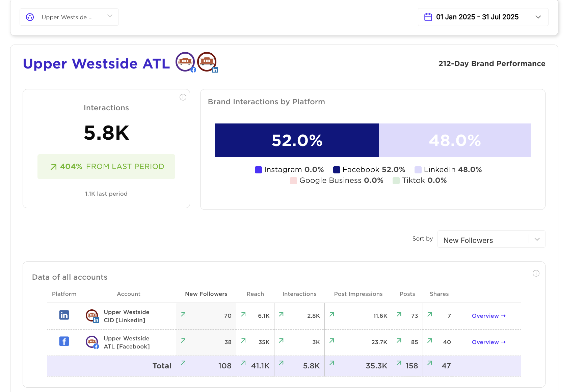Open the Upper Westside brand selector dropdown

pos(69,17)
